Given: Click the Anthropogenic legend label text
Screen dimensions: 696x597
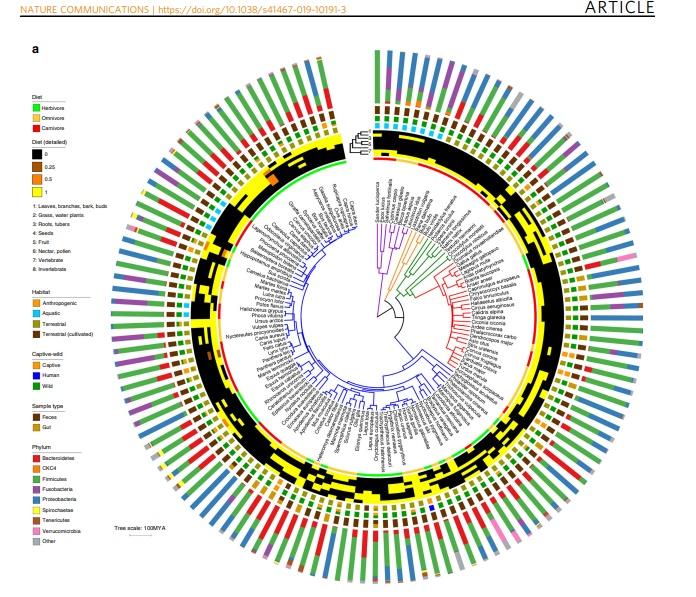Looking at the screenshot, I should 59,303.
